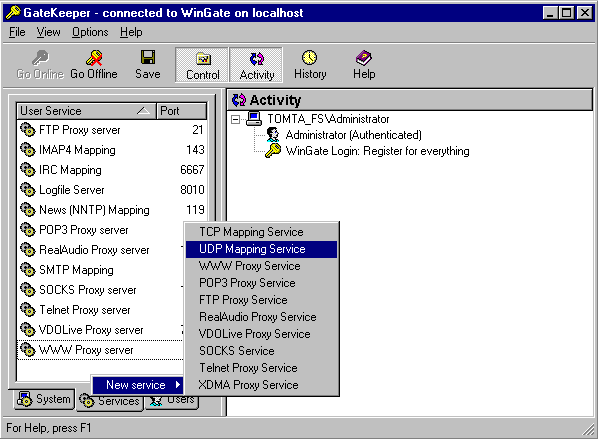
Task: Choose POP3 Proxy Service from submenu
Action: pos(262,283)
